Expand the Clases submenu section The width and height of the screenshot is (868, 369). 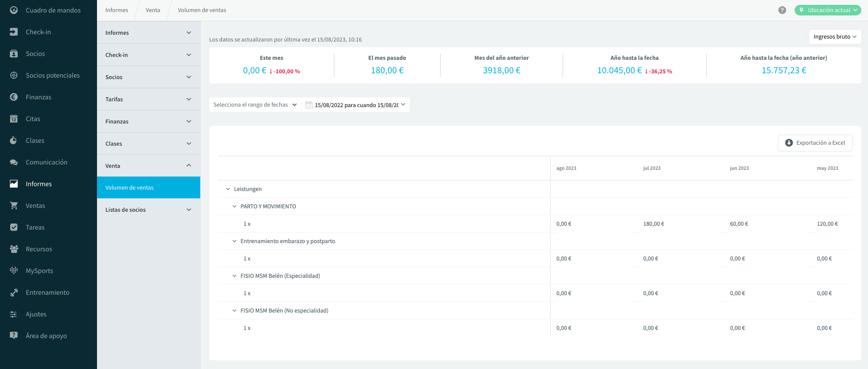pyautogui.click(x=149, y=144)
